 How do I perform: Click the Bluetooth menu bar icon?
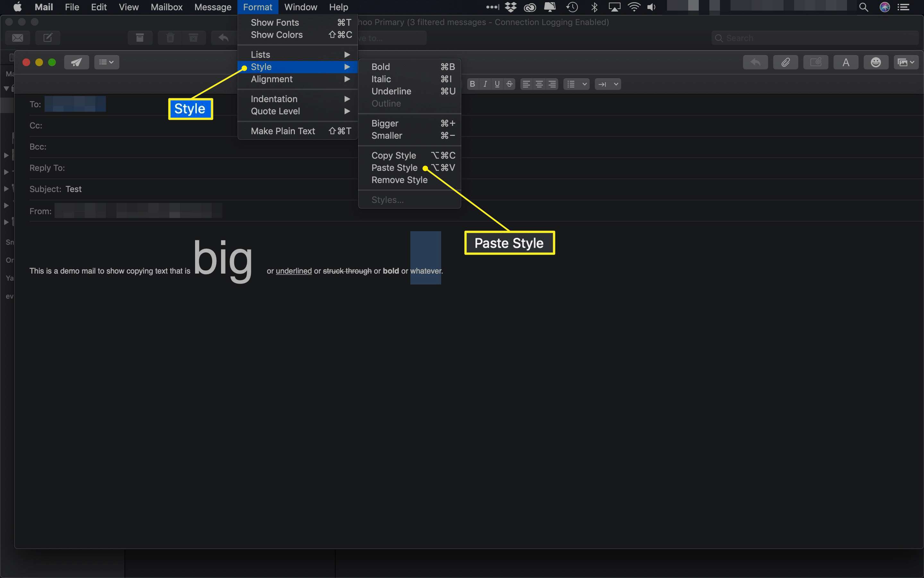[x=594, y=7]
